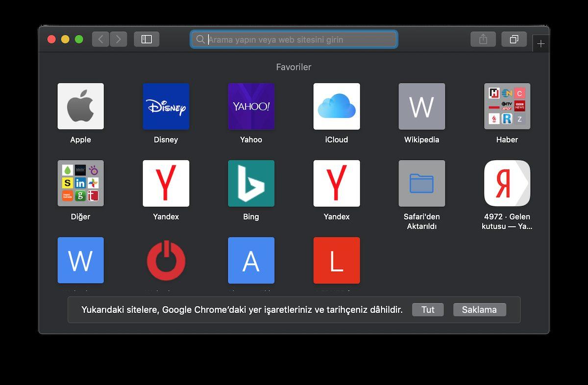Open the Bing favorite tile
588x385 pixels.
tap(251, 183)
